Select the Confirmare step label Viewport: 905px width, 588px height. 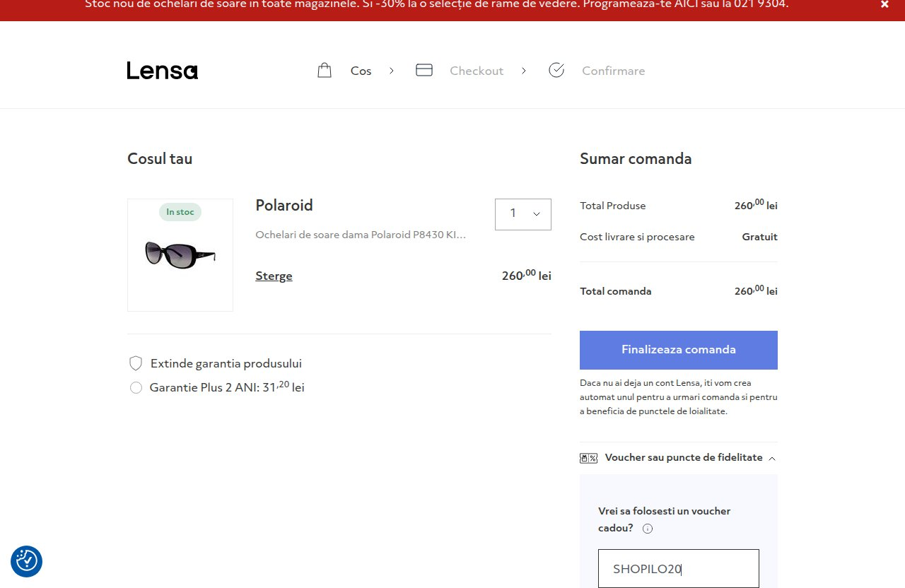[x=614, y=71]
